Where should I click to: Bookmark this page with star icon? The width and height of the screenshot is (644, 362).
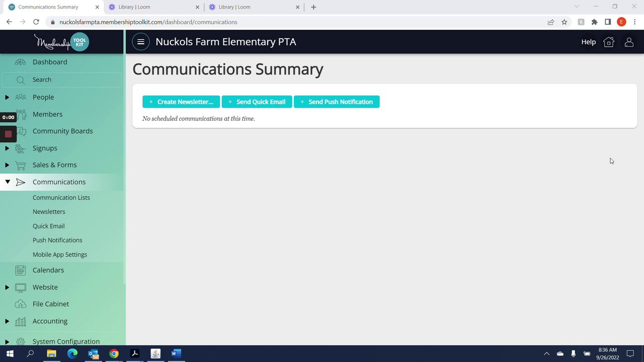pyautogui.click(x=565, y=22)
